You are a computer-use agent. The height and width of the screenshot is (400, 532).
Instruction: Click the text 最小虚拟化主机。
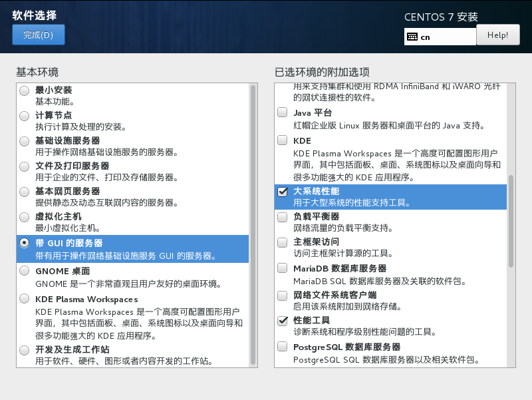(68, 228)
